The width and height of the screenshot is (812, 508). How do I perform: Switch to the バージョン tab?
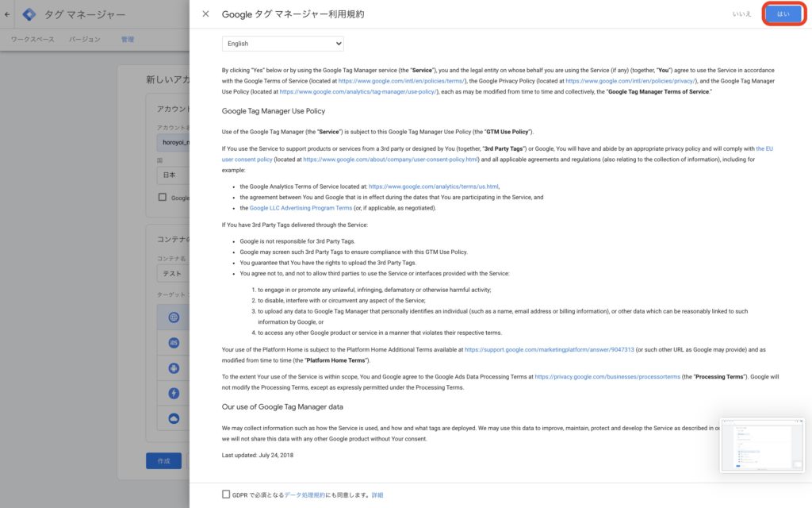pos(84,40)
